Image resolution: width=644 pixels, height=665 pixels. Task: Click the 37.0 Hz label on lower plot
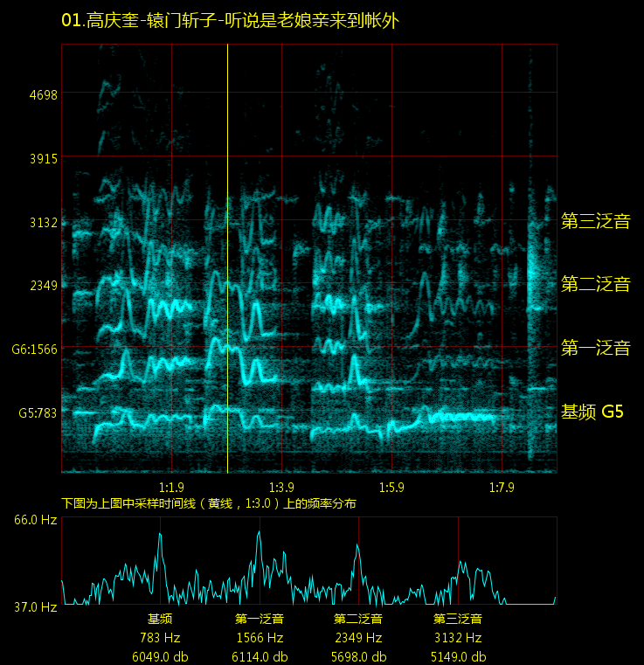[35, 606]
